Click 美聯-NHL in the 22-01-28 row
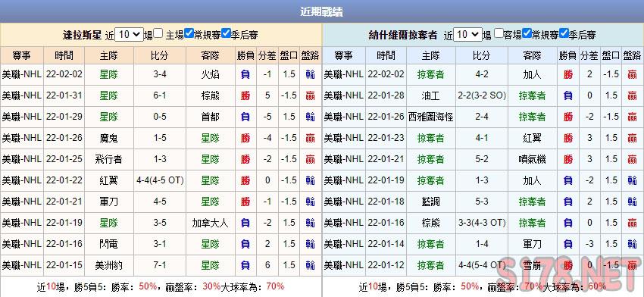Screen dimensions: 644x297 click(x=344, y=95)
